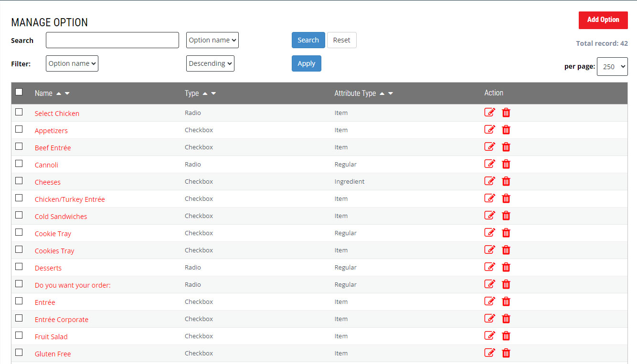Edit the Beef Entrée option

490,146
